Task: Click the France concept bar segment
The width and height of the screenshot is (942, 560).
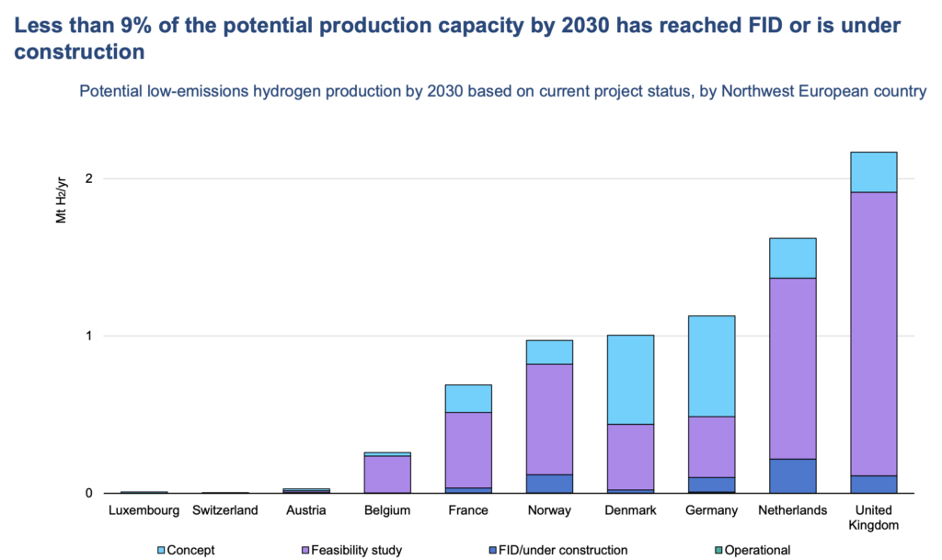Action: pyautogui.click(x=468, y=398)
